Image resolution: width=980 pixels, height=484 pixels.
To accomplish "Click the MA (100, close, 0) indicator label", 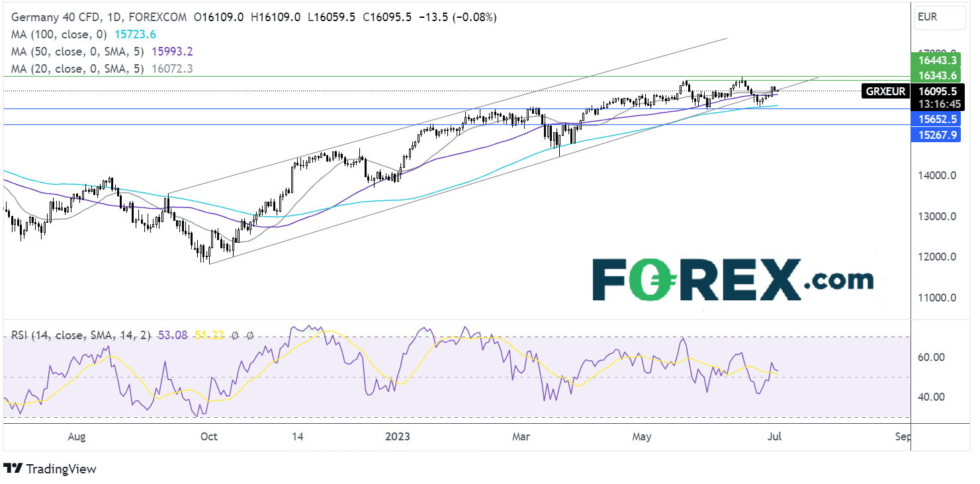I will coord(58,34).
